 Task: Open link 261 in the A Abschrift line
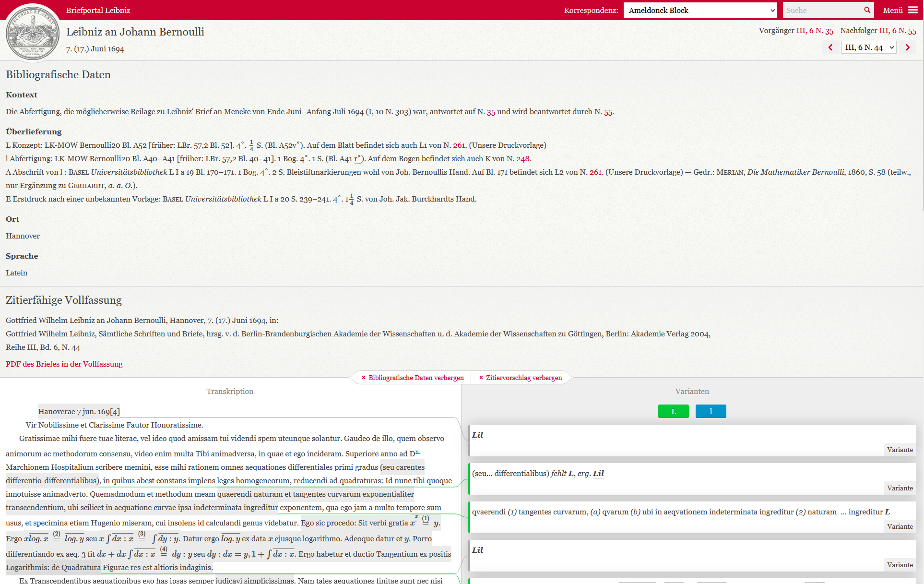[595, 172]
